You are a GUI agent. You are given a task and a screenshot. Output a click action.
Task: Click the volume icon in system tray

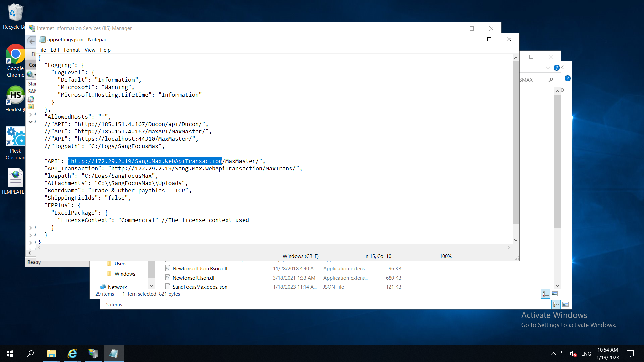[573, 354]
